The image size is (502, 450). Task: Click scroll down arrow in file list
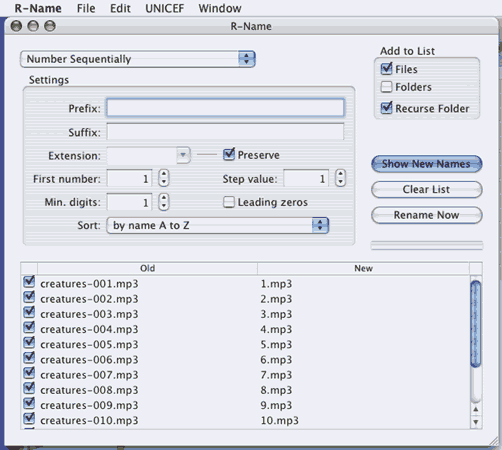pyautogui.click(x=476, y=422)
